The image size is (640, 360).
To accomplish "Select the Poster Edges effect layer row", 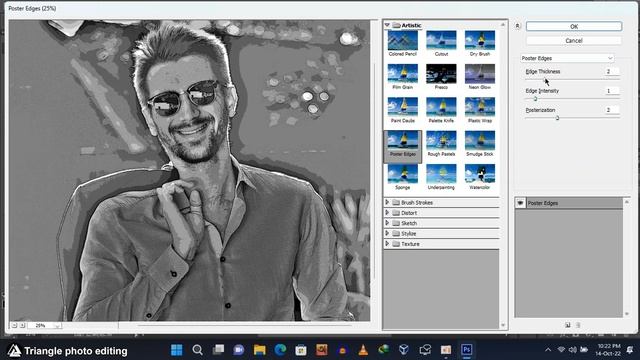I will [x=569, y=203].
